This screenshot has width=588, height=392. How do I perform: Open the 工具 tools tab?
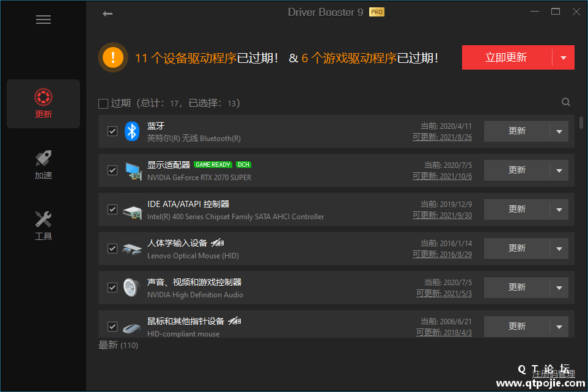click(43, 225)
